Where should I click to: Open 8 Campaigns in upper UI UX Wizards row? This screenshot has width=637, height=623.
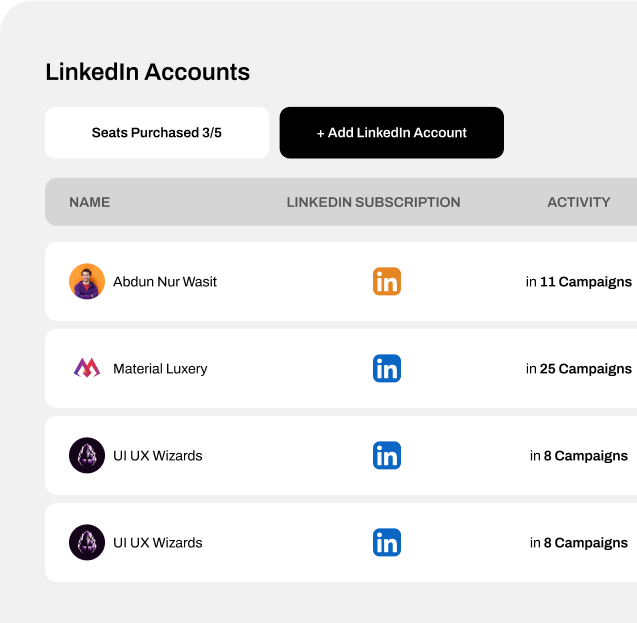click(578, 456)
